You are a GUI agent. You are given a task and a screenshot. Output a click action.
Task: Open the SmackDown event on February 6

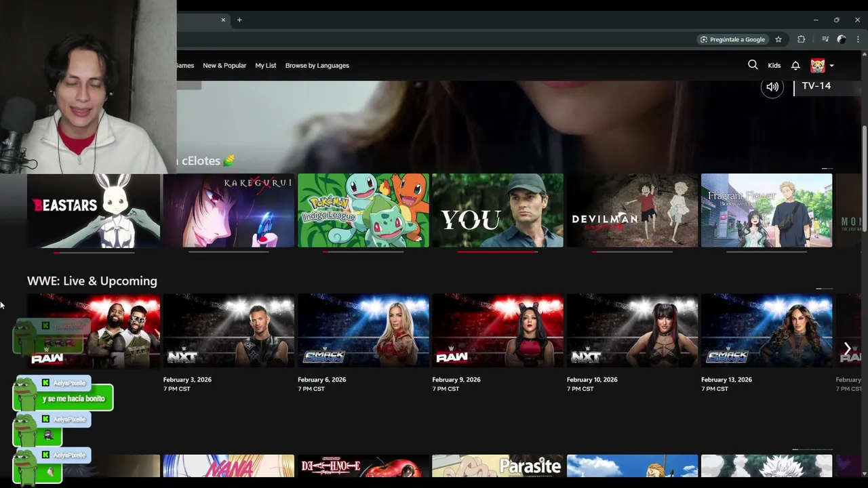pyautogui.click(x=363, y=331)
